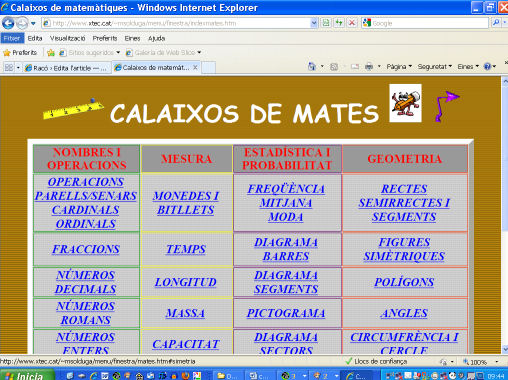The image size is (508, 380).
Task: Click the browser Back arrow button
Action: click(x=8, y=23)
